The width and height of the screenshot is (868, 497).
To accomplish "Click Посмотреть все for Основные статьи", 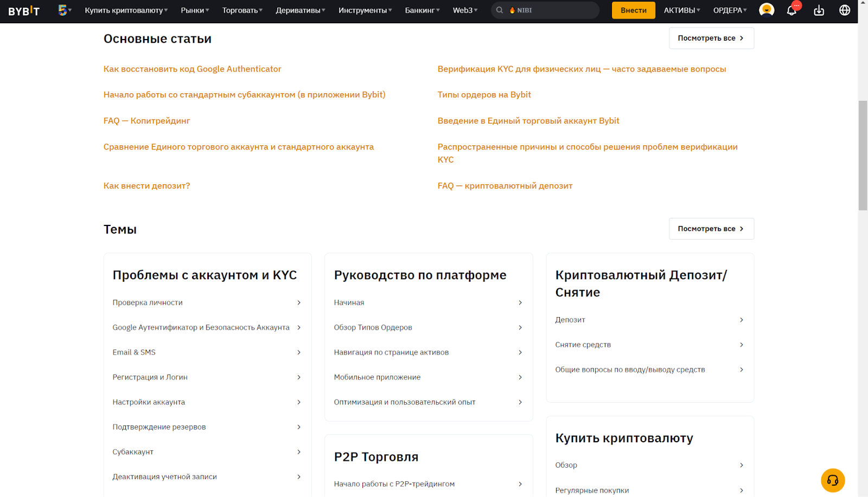I will [711, 38].
